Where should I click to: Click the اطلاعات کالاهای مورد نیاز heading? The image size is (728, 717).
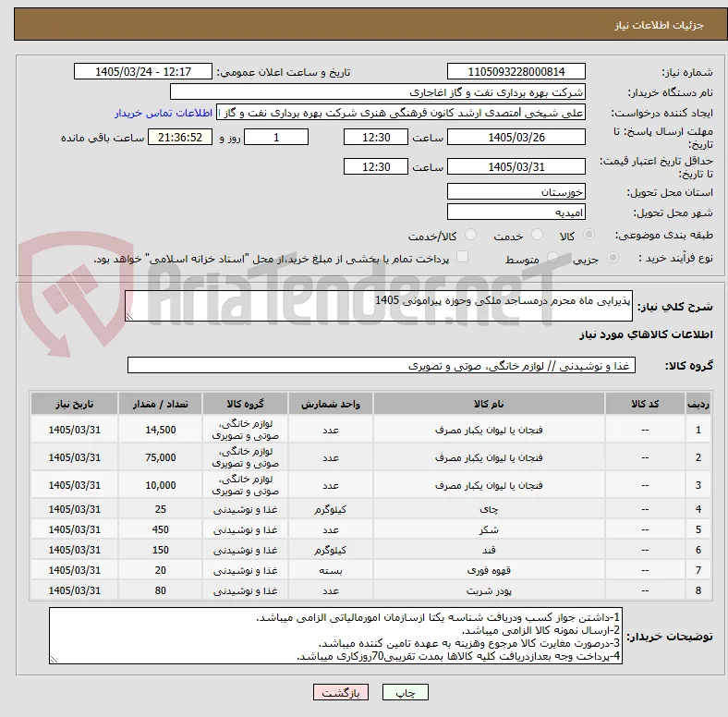pos(646,334)
